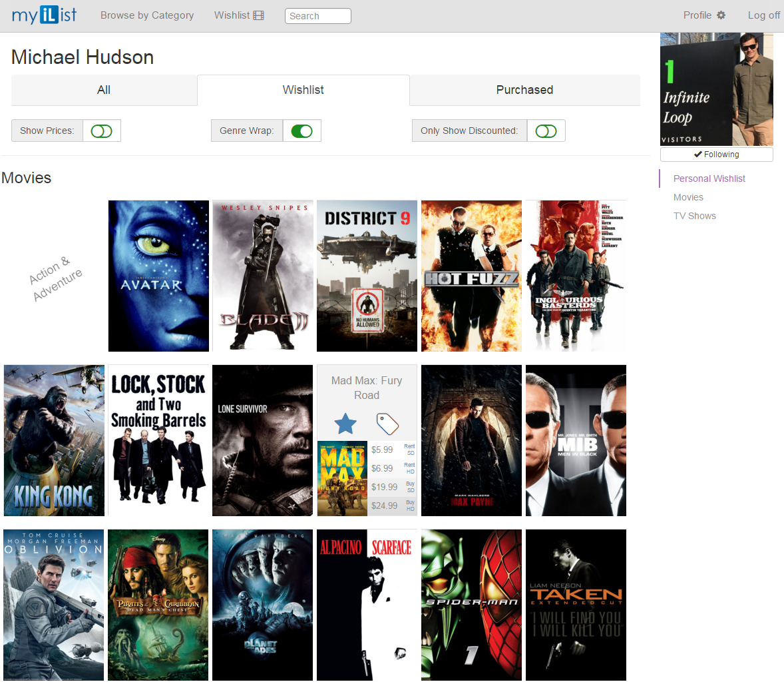This screenshot has height=684, width=784.
Task: Open the Blade II movie poster
Action: point(263,276)
